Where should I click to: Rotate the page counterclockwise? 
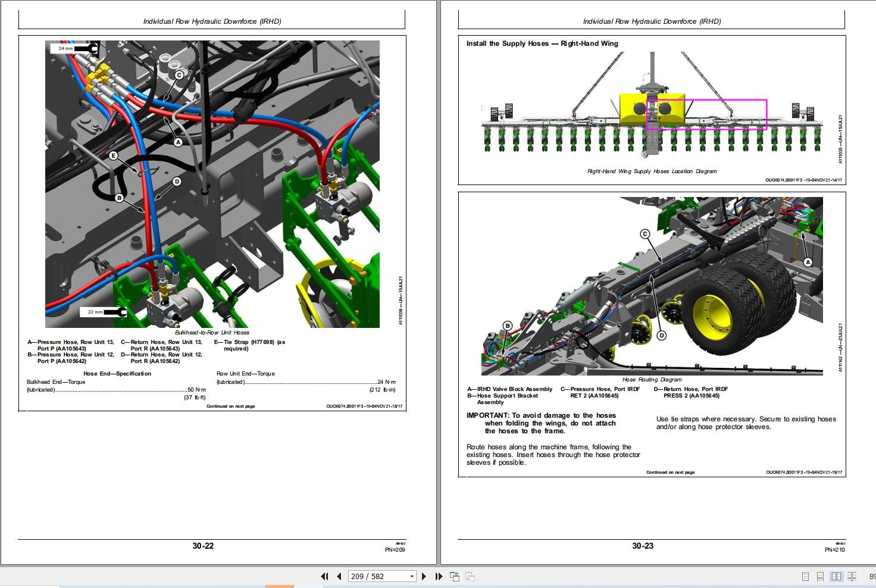(x=455, y=576)
